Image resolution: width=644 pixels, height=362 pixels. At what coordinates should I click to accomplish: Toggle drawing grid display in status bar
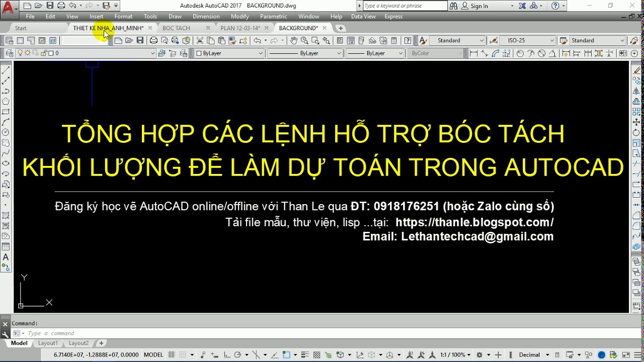(x=172, y=355)
